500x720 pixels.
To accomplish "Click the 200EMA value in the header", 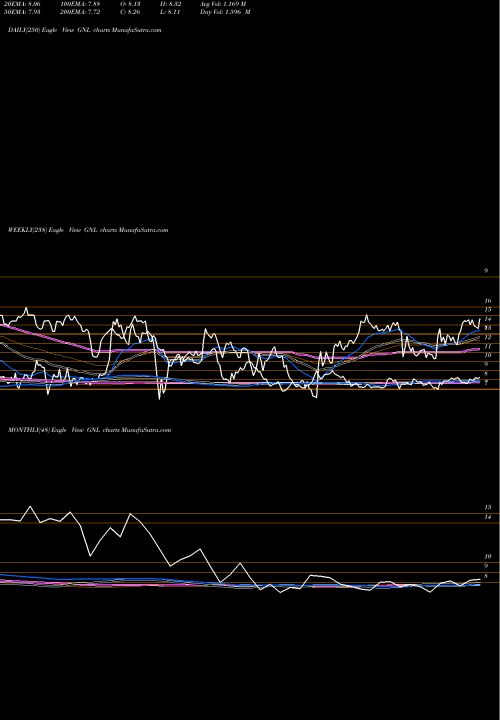I will (x=80, y=12).
